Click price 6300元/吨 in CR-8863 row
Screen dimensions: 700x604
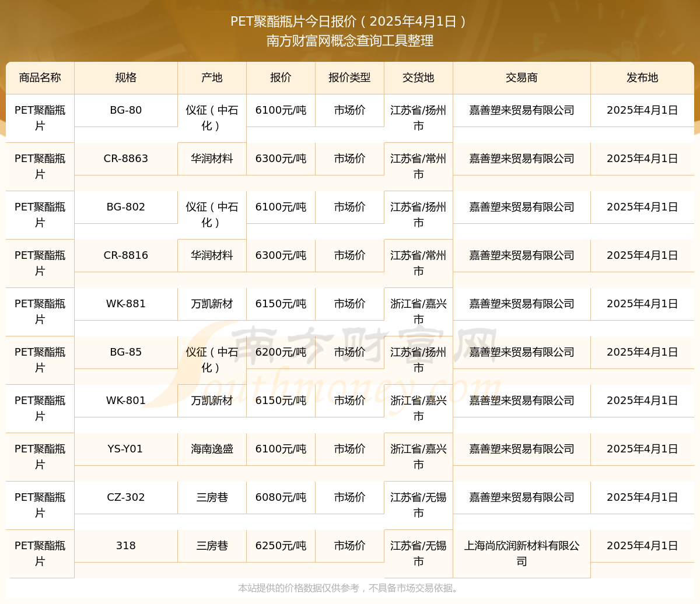tap(281, 159)
